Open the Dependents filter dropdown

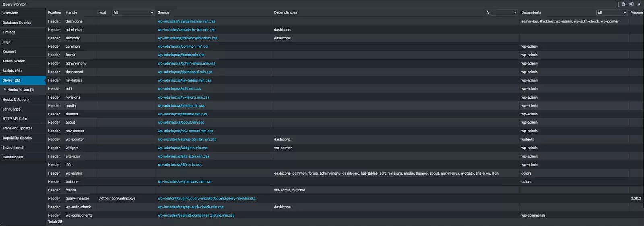coord(611,13)
